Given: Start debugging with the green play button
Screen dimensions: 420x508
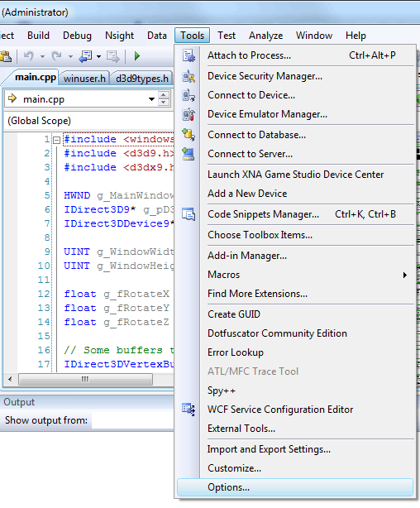Looking at the screenshot, I should 137,56.
